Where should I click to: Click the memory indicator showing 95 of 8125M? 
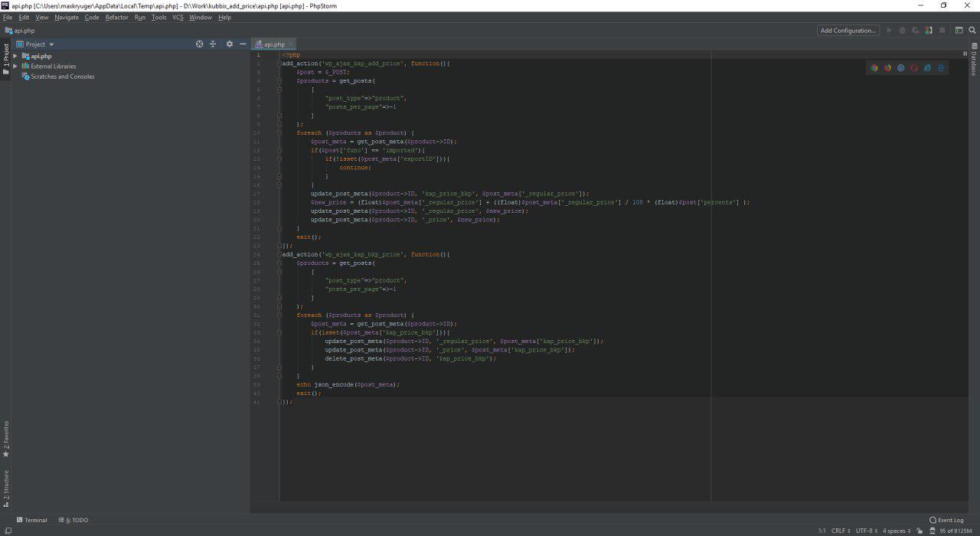[955, 531]
